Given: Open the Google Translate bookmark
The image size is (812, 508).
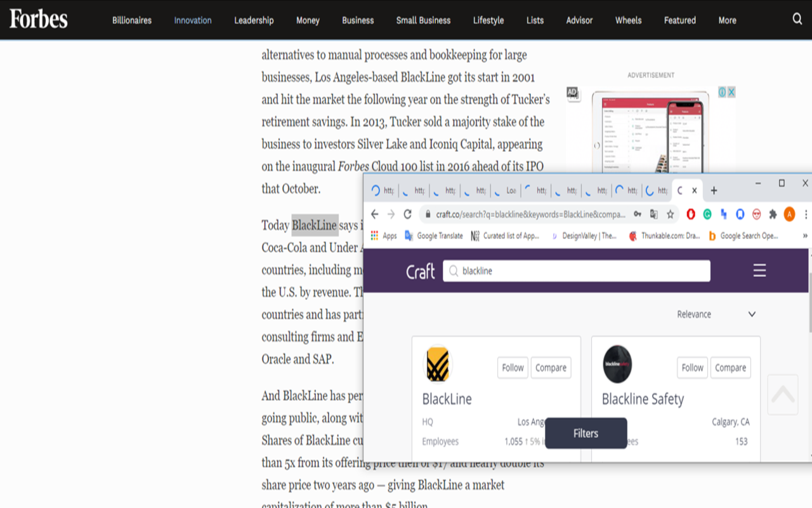Looking at the screenshot, I should point(434,236).
